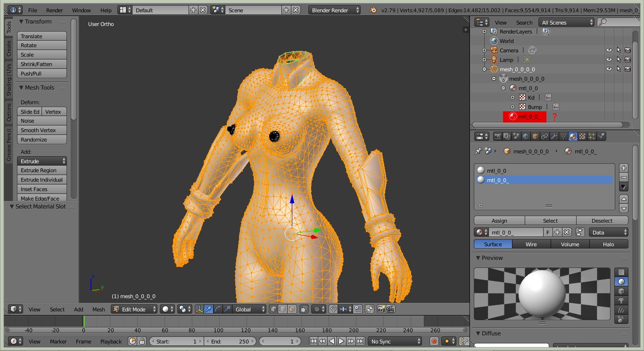Select monkey preview shape icon
This screenshot has width=644, height=351.
[x=621, y=301]
